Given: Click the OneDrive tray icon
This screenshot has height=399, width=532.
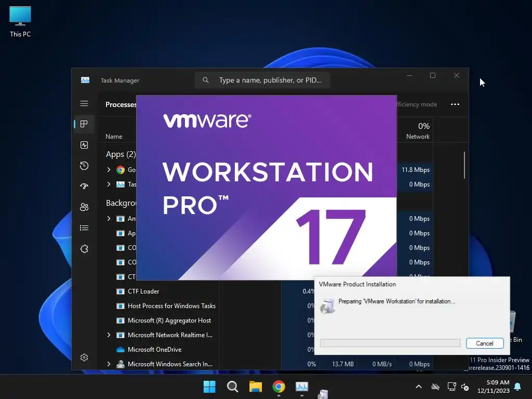Looking at the screenshot, I should pyautogui.click(x=435, y=387).
